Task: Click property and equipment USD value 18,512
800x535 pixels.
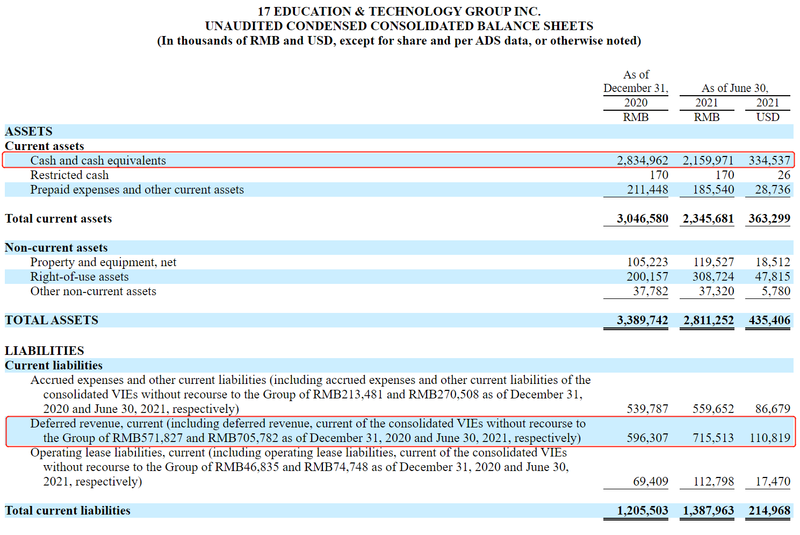Action: (x=773, y=263)
